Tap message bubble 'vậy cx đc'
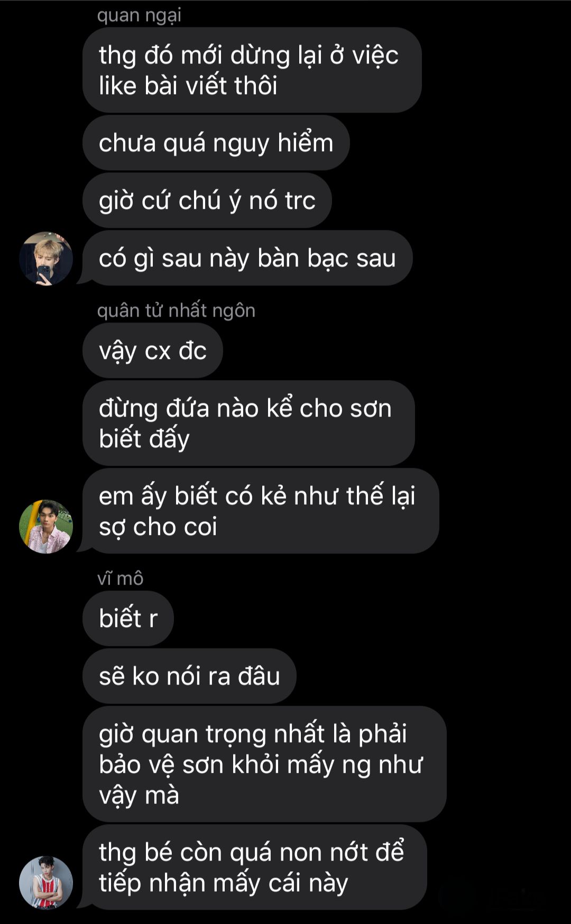 click(152, 351)
